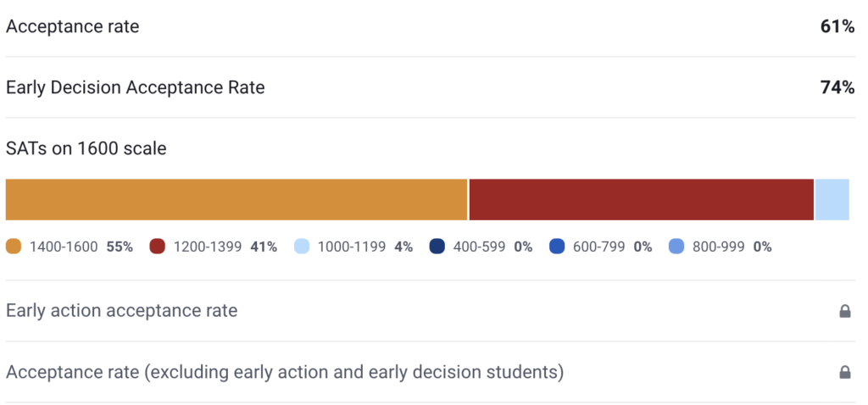Image resolution: width=868 pixels, height=405 pixels.
Task: Click the lock icon beside Acceptance rate excluding early students
Action: tap(844, 372)
